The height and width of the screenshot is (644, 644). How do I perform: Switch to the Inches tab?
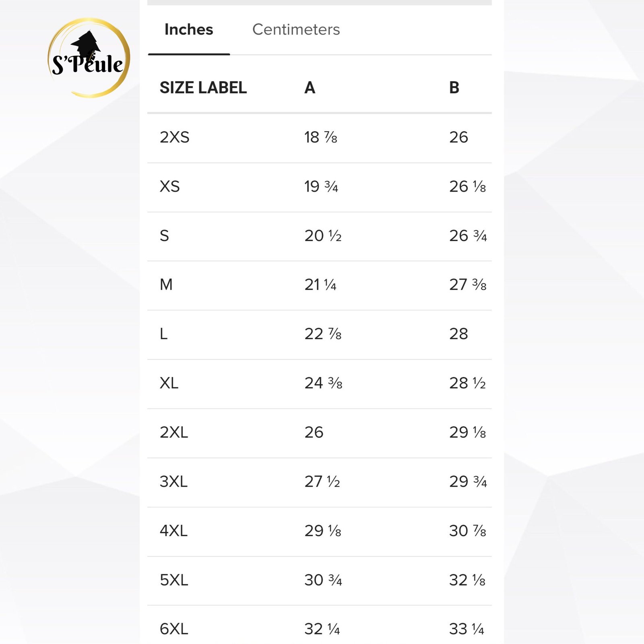pos(189,30)
